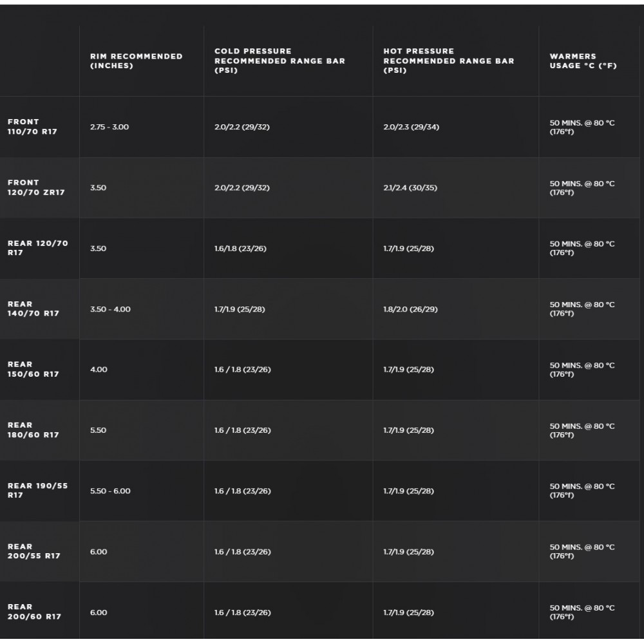The width and height of the screenshot is (644, 644).
Task: Click the 2.75 - 3.00 rim value
Action: point(109,127)
